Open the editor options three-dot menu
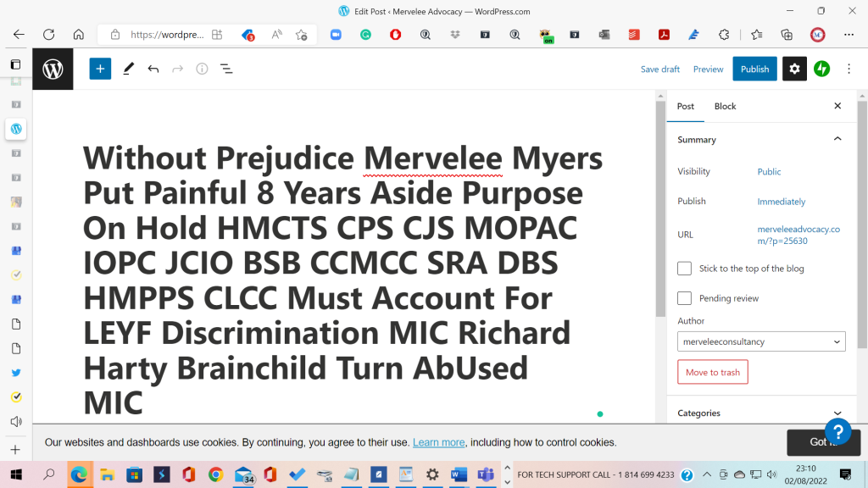This screenshot has height=488, width=868. pos(849,69)
